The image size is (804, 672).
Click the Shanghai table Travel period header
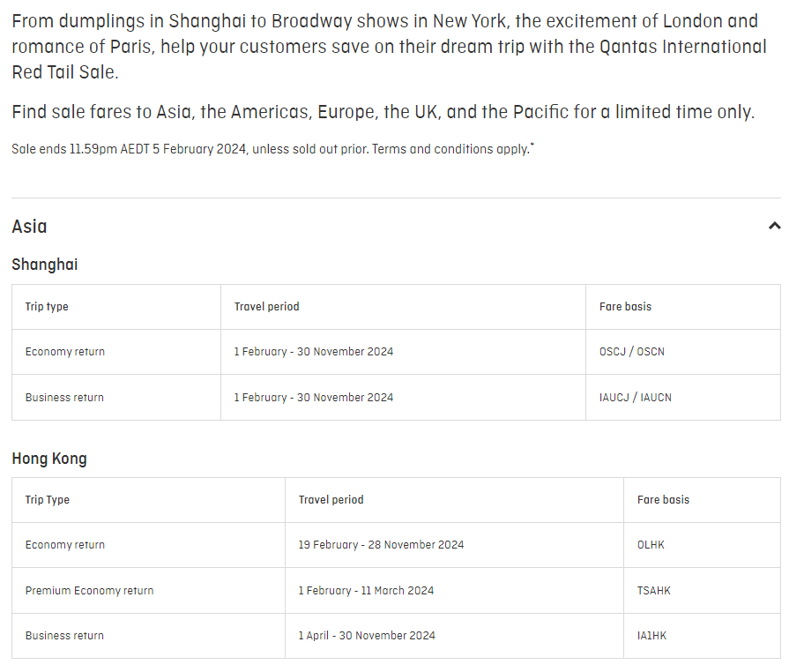266,307
